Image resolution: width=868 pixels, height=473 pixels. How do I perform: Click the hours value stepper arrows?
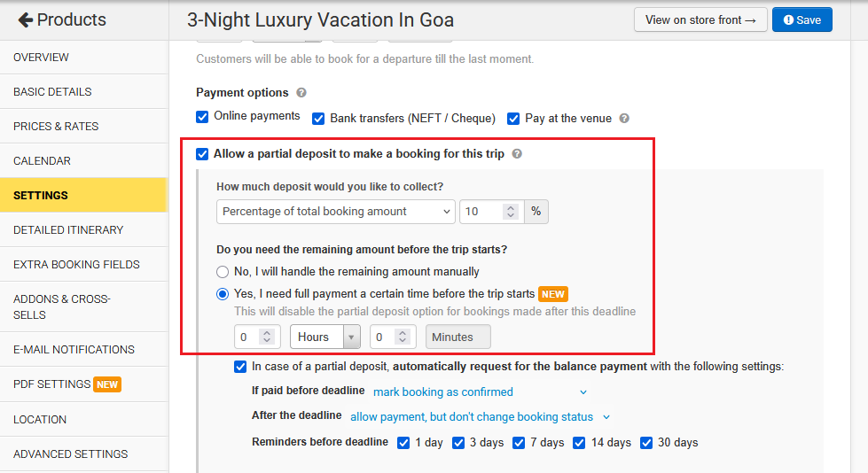268,337
